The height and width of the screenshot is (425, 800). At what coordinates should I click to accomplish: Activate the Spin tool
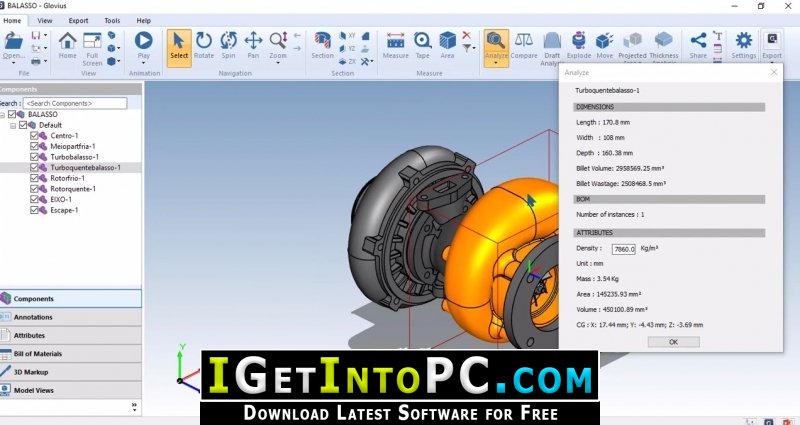pyautogui.click(x=228, y=46)
